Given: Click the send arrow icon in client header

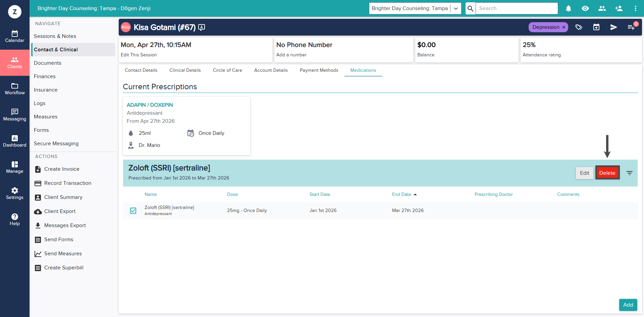Looking at the screenshot, I should tap(614, 27).
